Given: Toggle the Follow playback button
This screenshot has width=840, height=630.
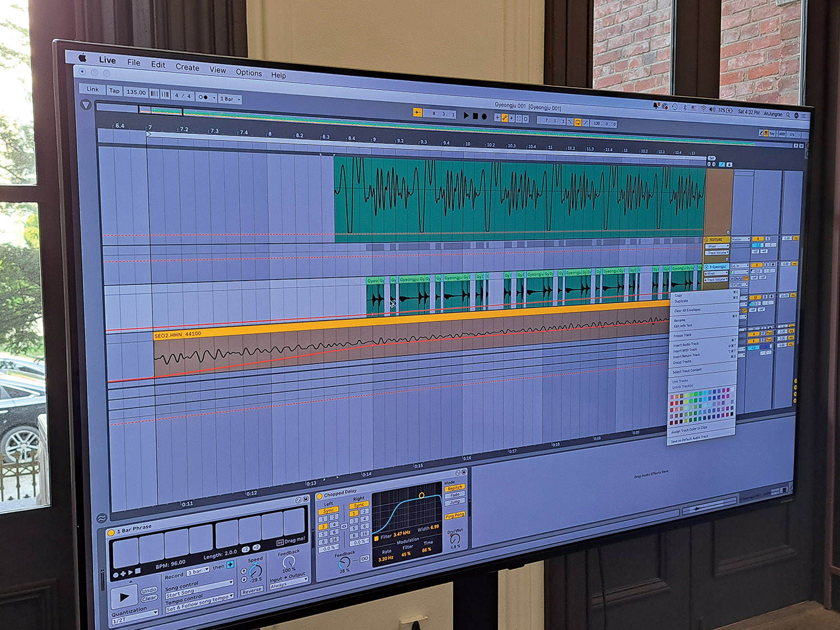Looking at the screenshot, I should coord(418,113).
